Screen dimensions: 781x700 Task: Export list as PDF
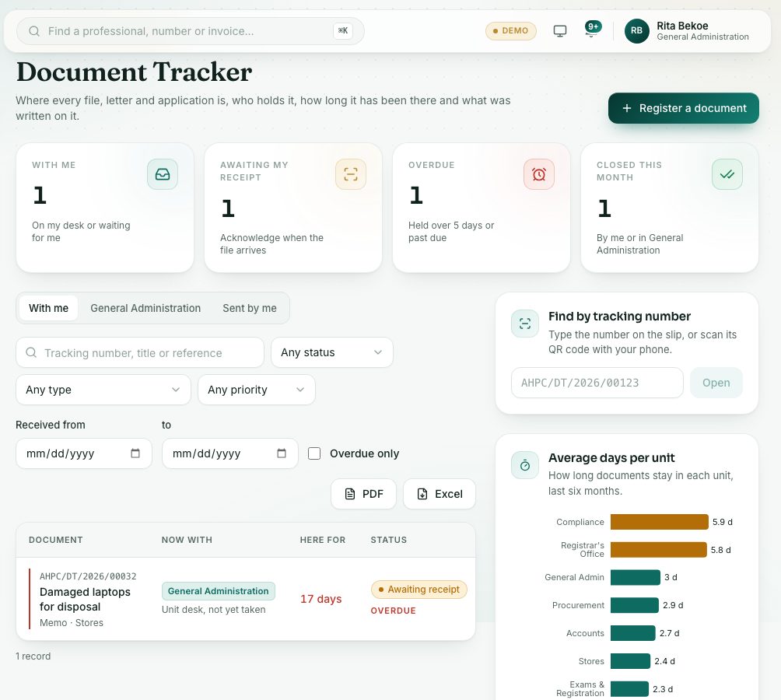tap(363, 494)
